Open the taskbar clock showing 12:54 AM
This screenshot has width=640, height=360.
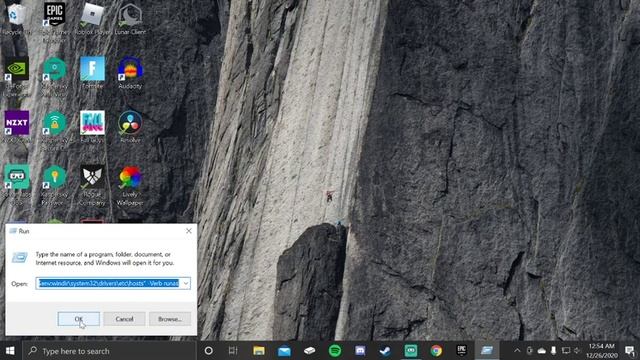pos(602,351)
